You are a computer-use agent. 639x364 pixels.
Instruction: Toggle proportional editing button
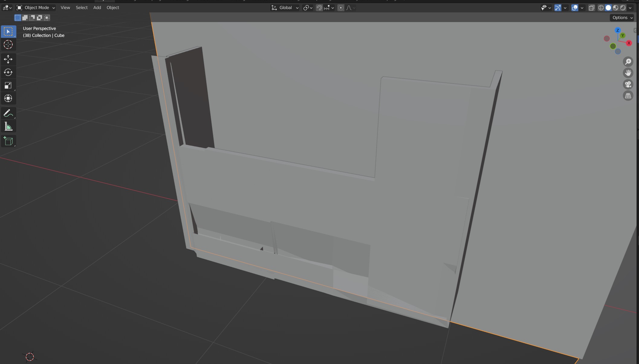pos(341,8)
